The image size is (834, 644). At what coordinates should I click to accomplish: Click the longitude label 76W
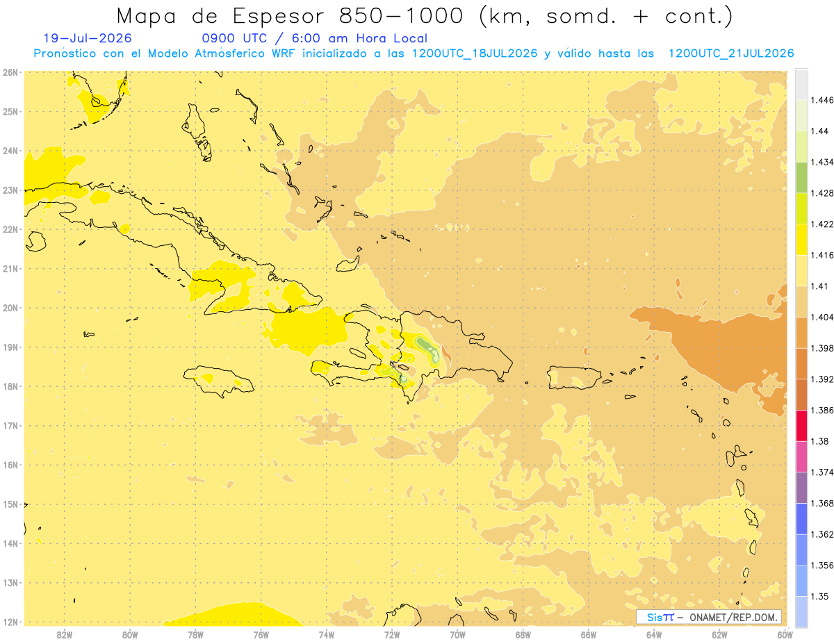pyautogui.click(x=261, y=634)
